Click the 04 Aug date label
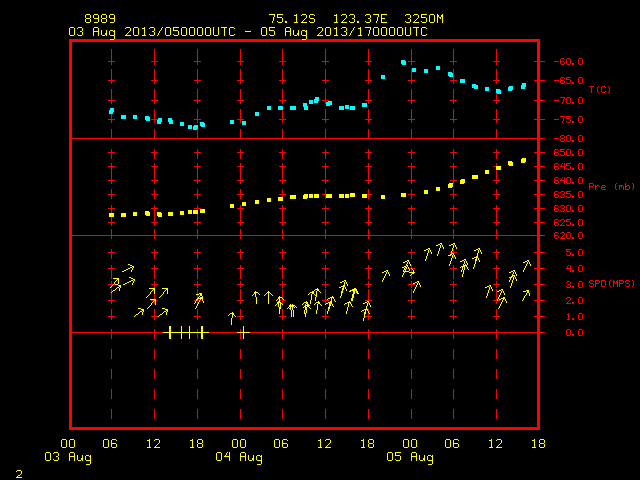The image size is (640, 480). (x=239, y=457)
